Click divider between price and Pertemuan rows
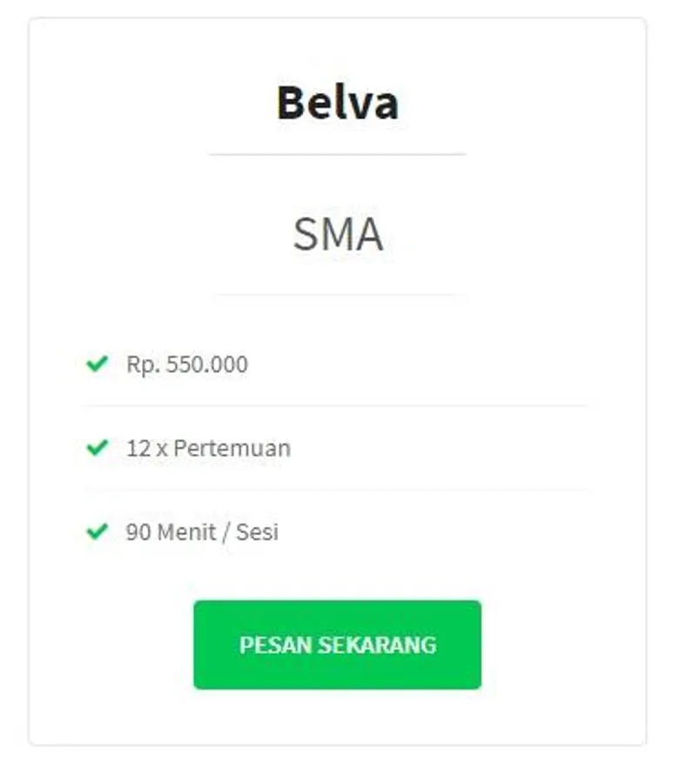 [337, 406]
